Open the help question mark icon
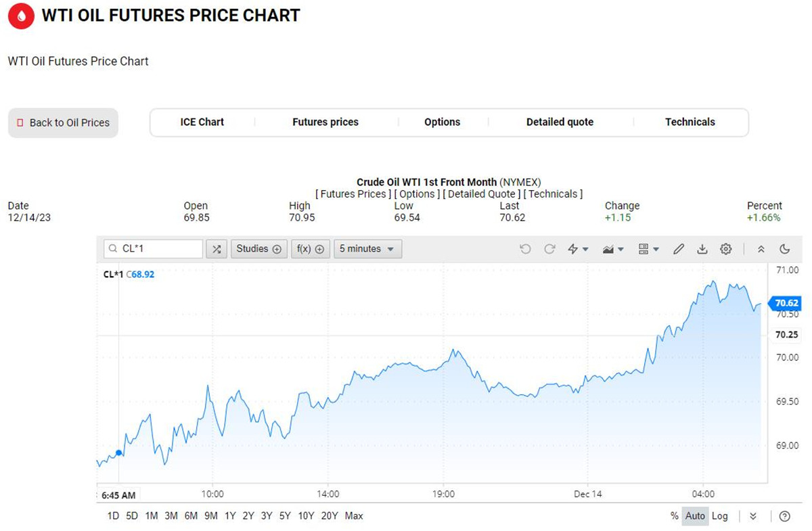Screen dimensions: 812x531 (x=785, y=516)
